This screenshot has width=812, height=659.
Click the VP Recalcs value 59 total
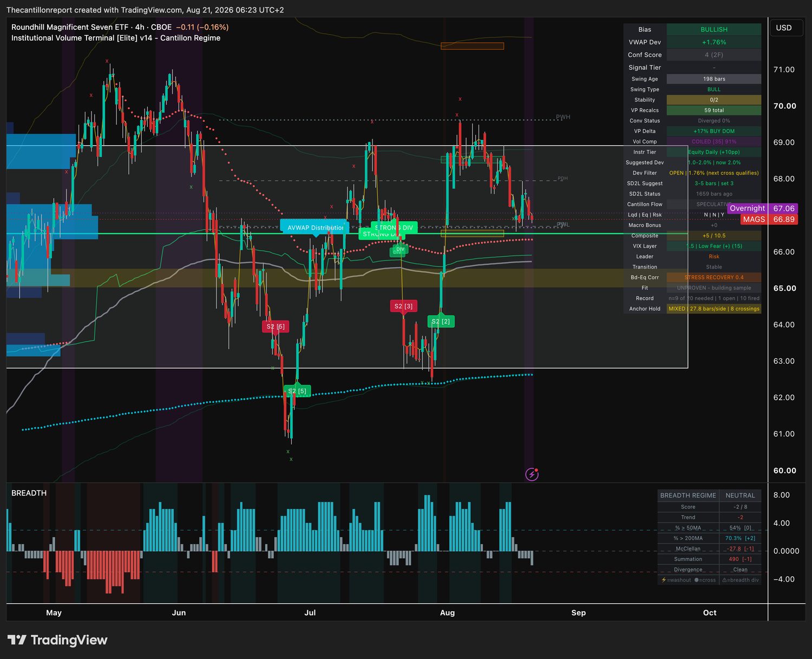click(714, 110)
